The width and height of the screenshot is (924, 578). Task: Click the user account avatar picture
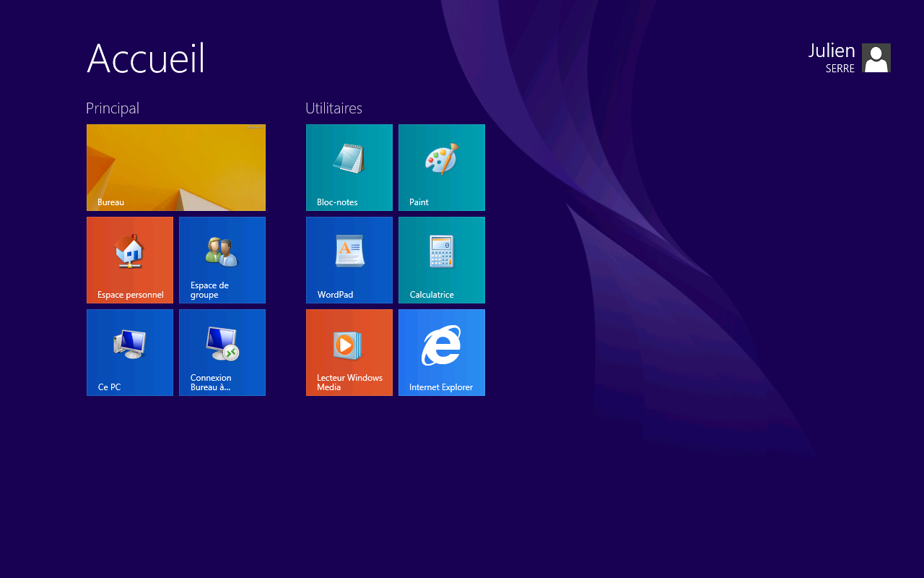coord(876,58)
